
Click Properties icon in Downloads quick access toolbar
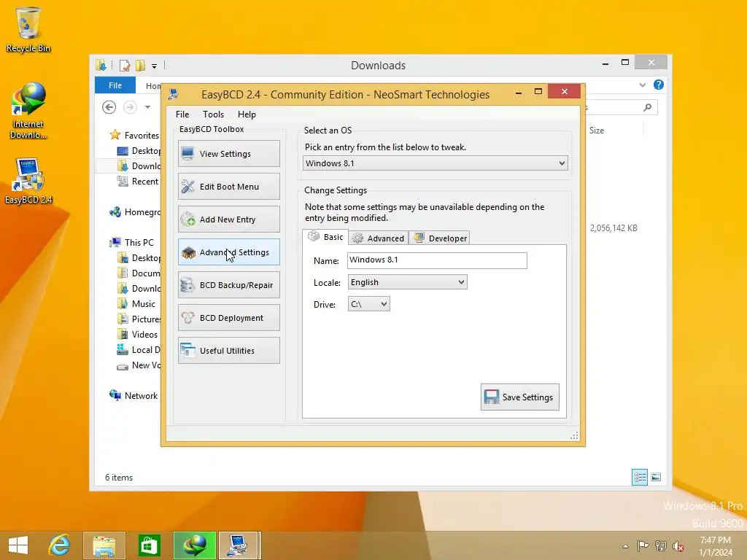[125, 66]
